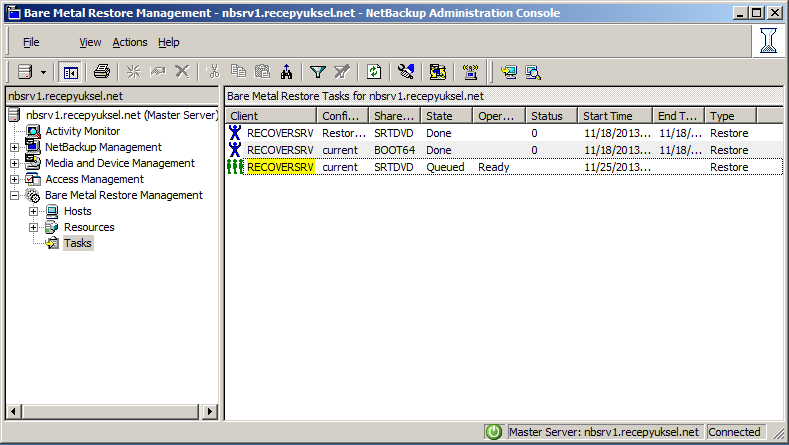Sort by the Status column header
Viewport: 789px width, 445px height.
pos(551,116)
